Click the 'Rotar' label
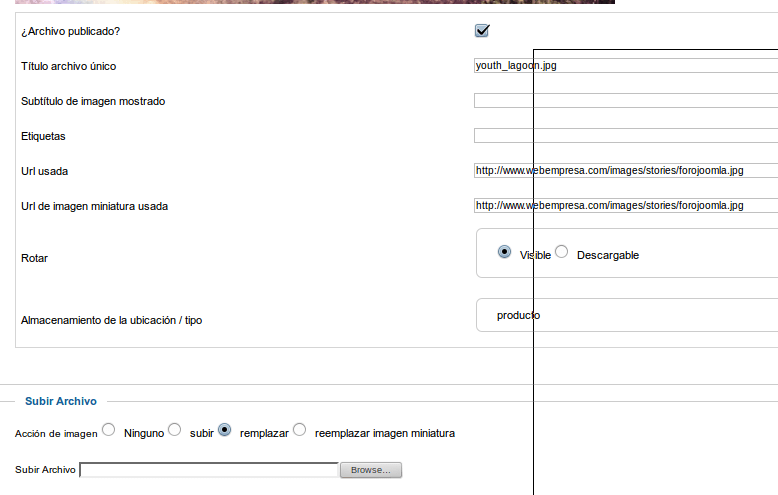This screenshot has width=778, height=495. [x=34, y=258]
